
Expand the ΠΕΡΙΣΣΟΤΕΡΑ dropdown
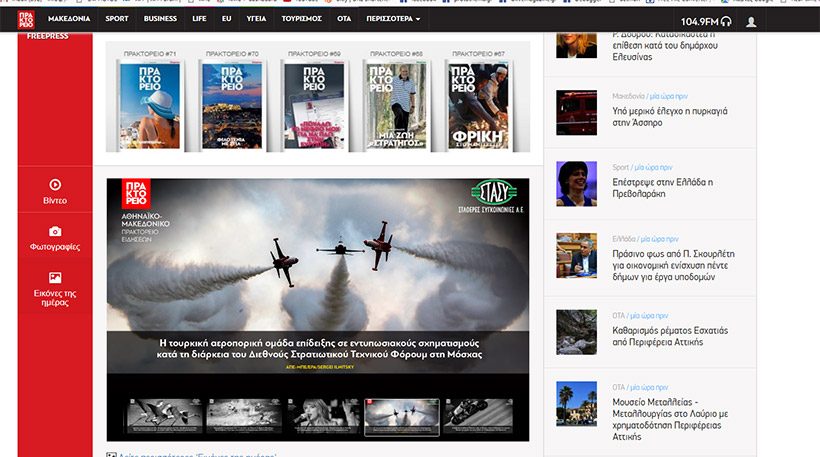coord(393,19)
